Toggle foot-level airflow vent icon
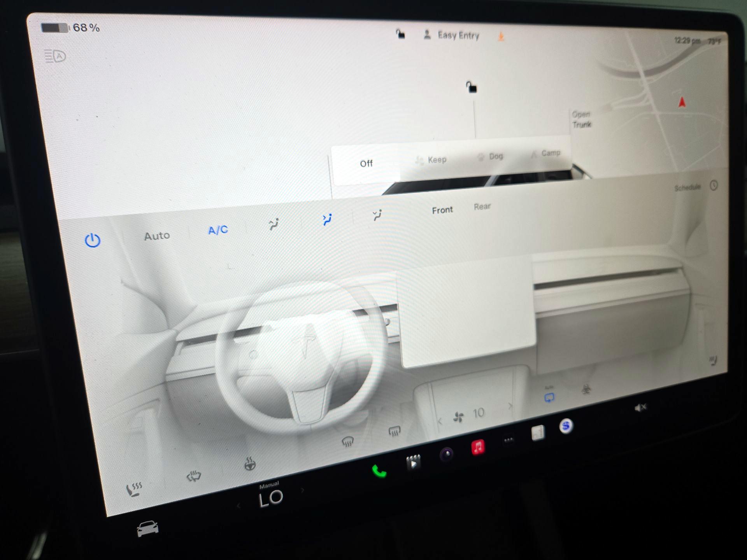747x560 pixels. [377, 215]
